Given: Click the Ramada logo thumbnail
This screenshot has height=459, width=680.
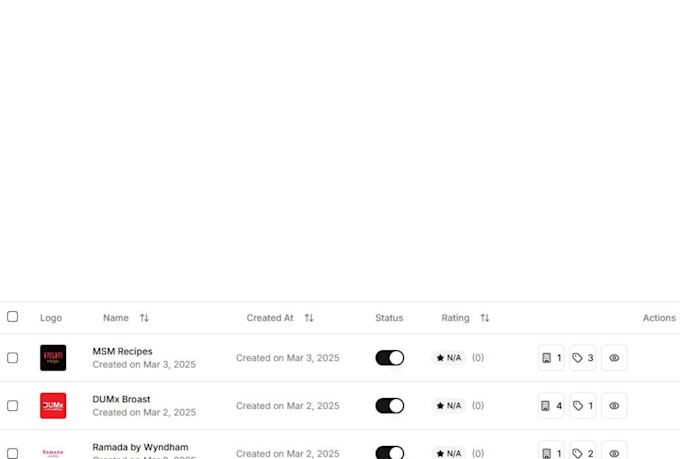Looking at the screenshot, I should click(x=53, y=453).
